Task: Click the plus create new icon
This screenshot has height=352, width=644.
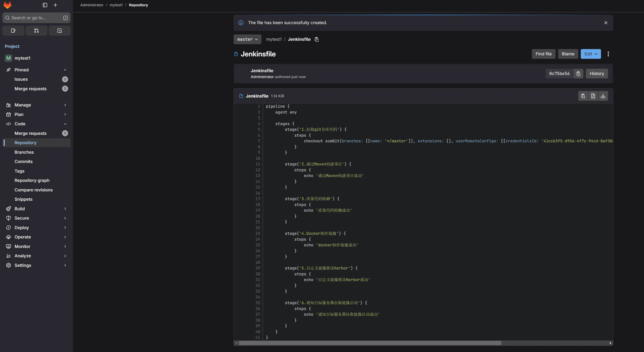Action: [55, 5]
